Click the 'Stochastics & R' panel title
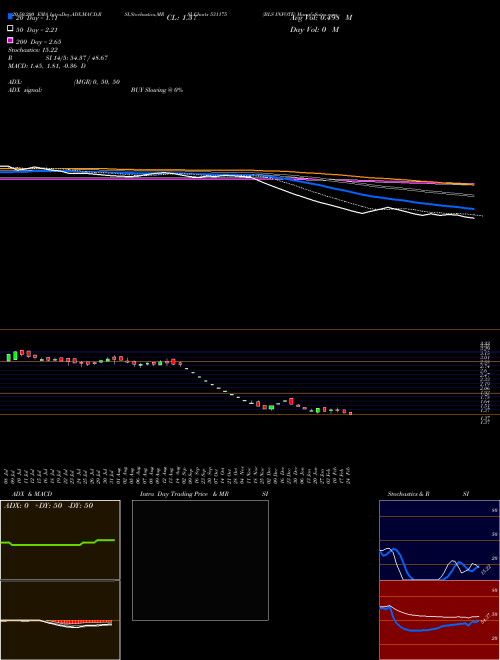This screenshot has width=500, height=660. [x=408, y=494]
